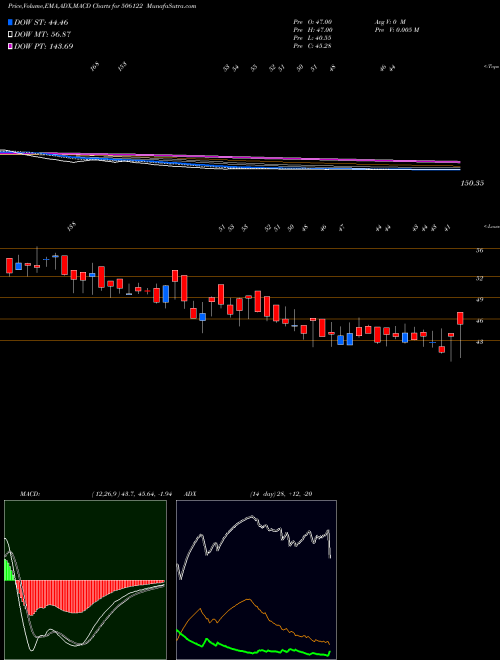Click the 'ADX' panel heading
This screenshot has height=660, width=500.
[x=190, y=494]
